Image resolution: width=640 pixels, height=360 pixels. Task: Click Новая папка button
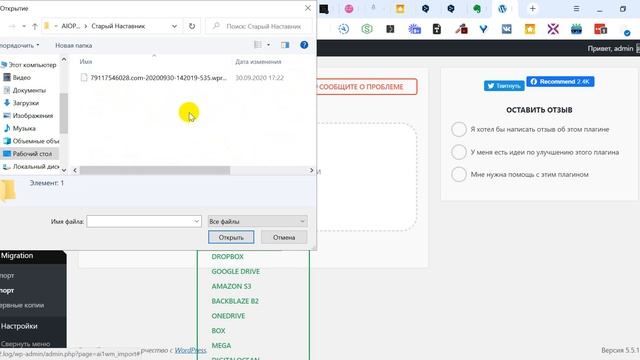click(x=73, y=45)
